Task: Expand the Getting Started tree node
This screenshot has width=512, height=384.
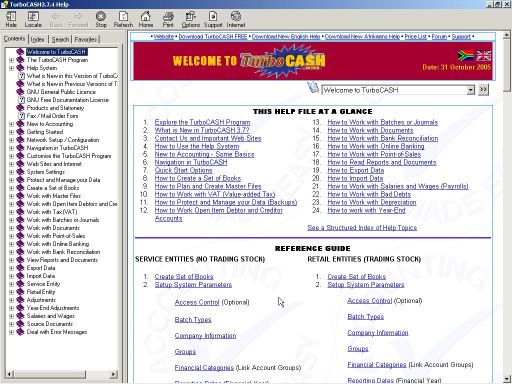Action: [x=11, y=132]
